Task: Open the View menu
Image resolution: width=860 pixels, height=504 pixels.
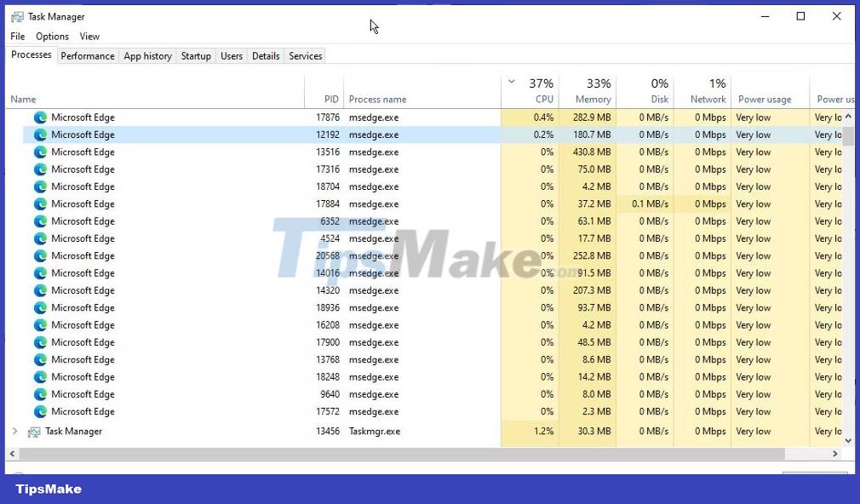Action: (x=89, y=37)
